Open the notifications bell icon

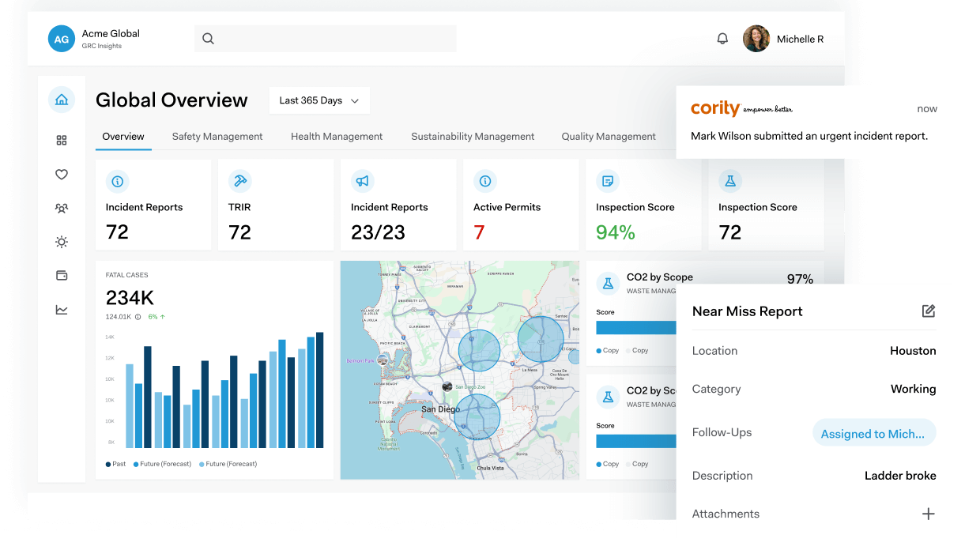pos(722,39)
